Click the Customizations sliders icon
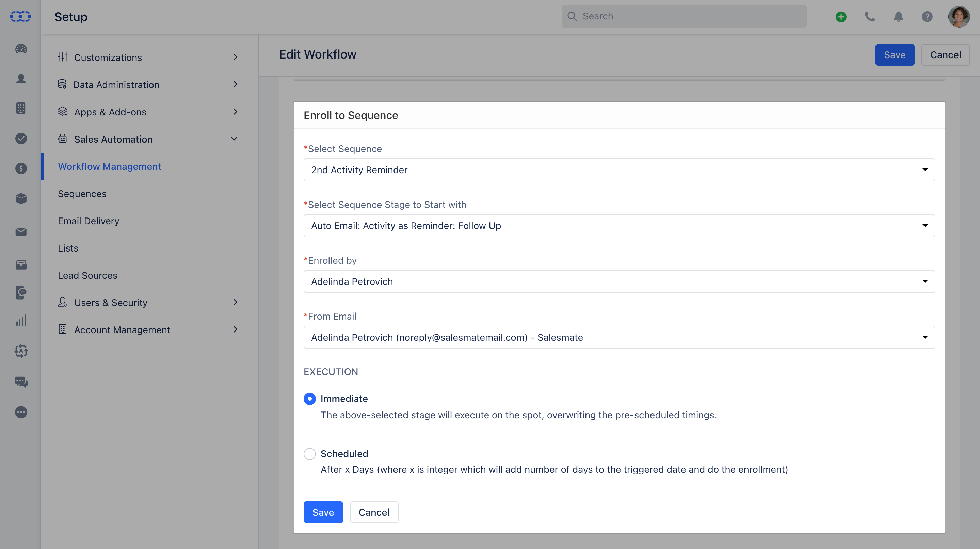This screenshot has height=549, width=980. pyautogui.click(x=63, y=57)
